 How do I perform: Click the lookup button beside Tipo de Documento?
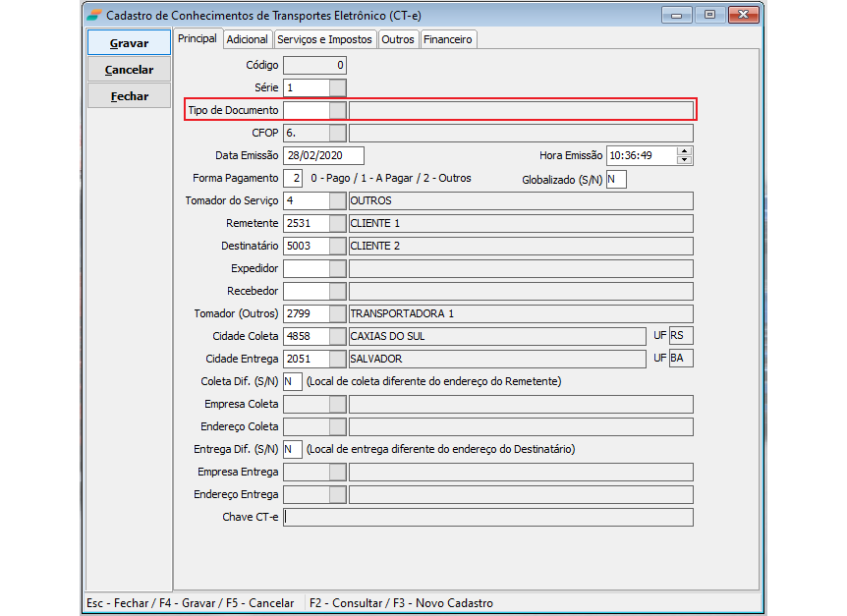pyautogui.click(x=337, y=110)
